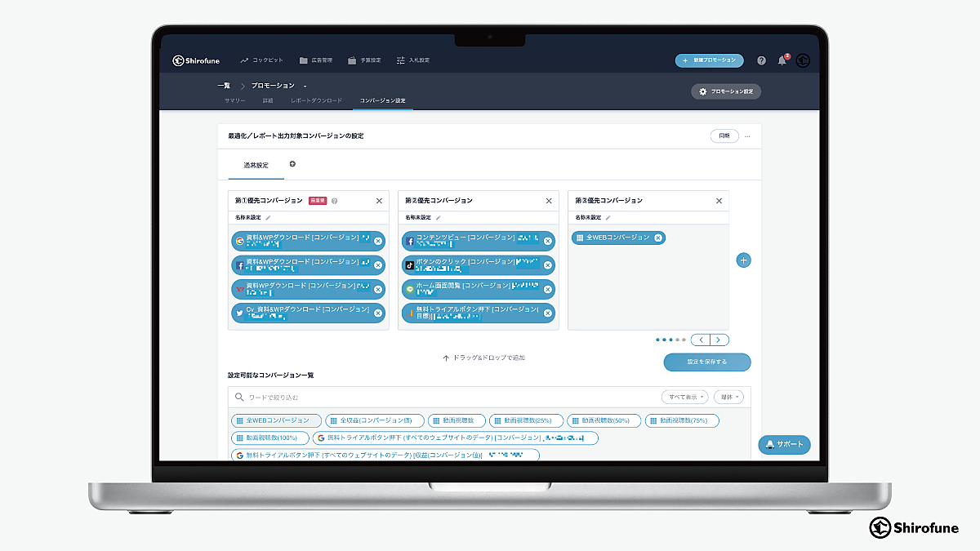Open the help question mark in header
This screenshot has height=551, width=980.
tap(761, 60)
